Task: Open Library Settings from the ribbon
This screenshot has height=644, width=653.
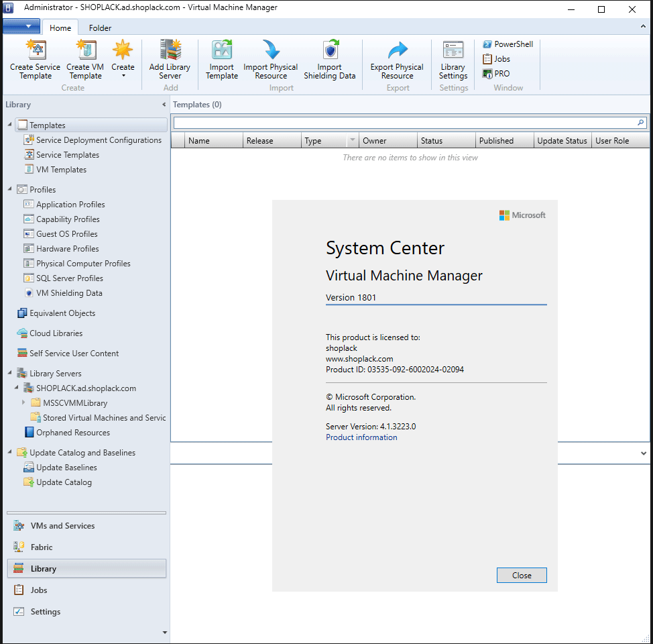Action: click(453, 60)
